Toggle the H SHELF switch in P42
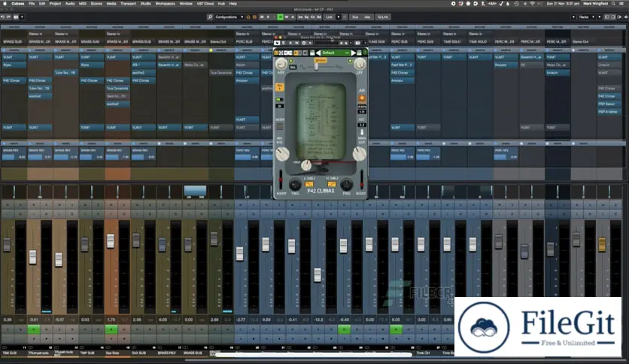Image resolution: width=629 pixels, height=364 pixels. 331,184
